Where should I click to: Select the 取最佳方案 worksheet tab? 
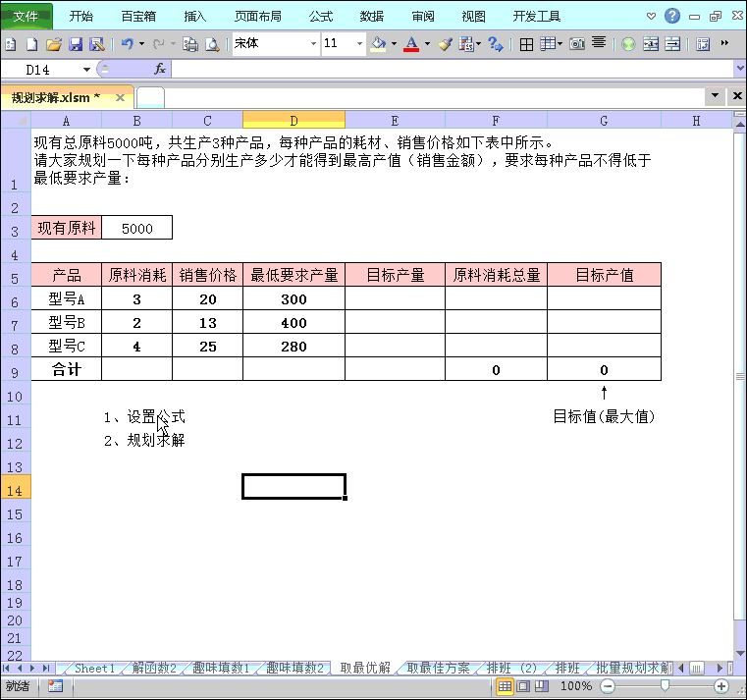(438, 668)
